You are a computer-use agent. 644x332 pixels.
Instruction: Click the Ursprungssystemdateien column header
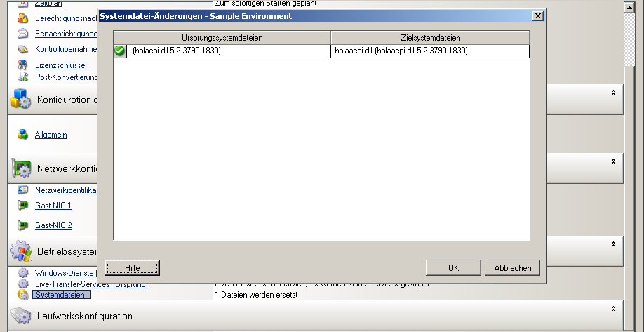222,37
